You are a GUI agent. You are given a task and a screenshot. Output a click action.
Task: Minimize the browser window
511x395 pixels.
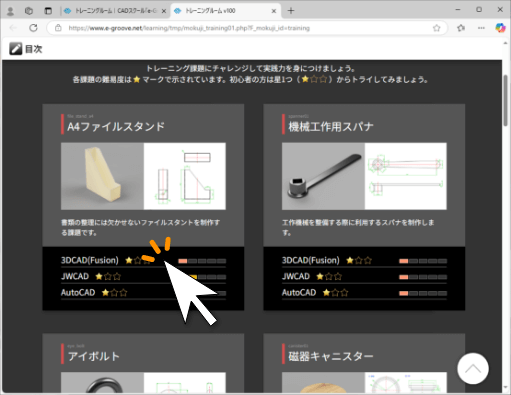(458, 10)
